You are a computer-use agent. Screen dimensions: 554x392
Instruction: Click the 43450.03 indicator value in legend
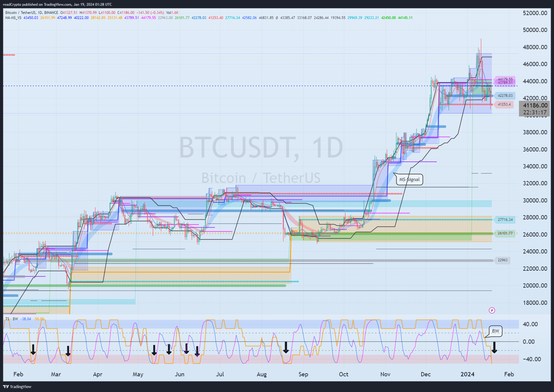click(31, 18)
